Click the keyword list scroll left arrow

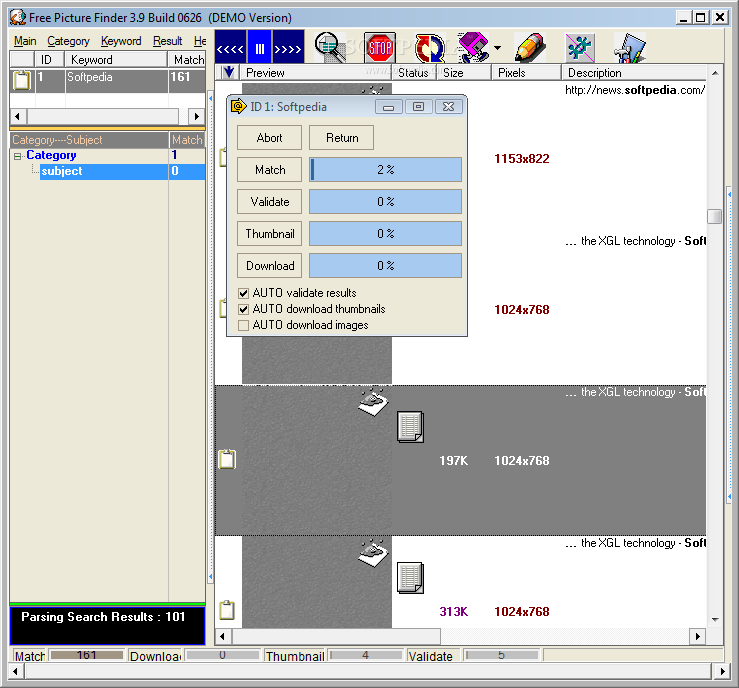pyautogui.click(x=18, y=116)
